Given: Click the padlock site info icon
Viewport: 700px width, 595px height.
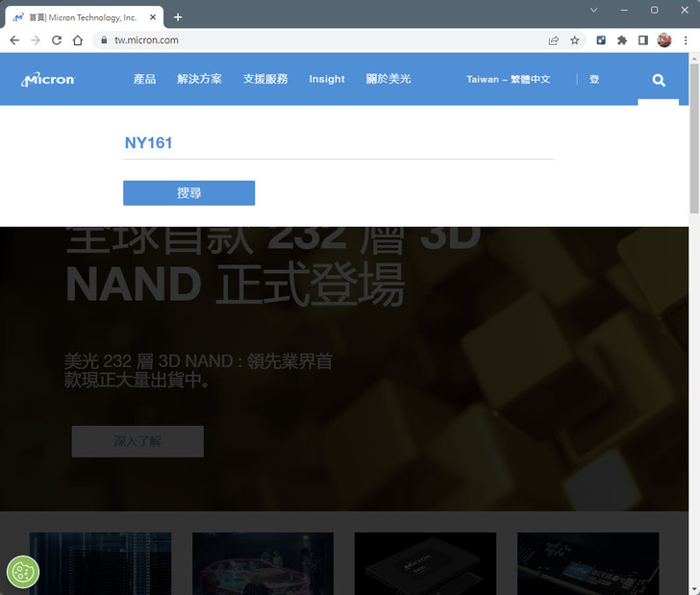Looking at the screenshot, I should (104, 40).
